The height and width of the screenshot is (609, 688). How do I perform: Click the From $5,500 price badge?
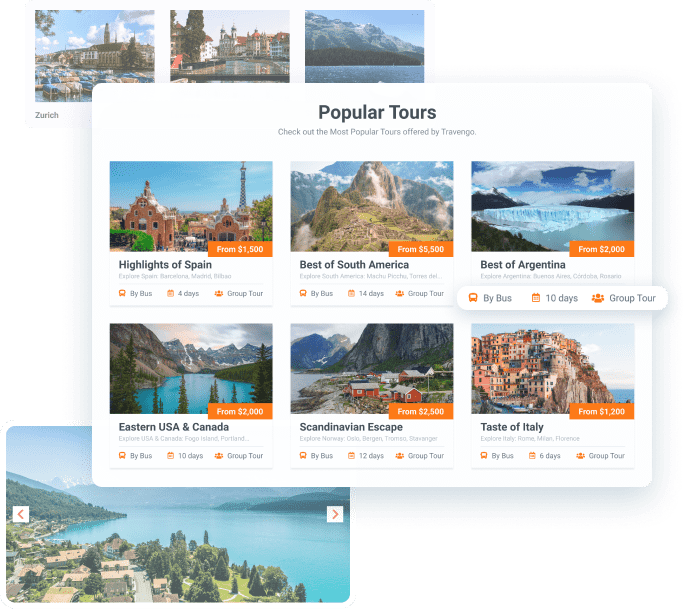point(421,249)
